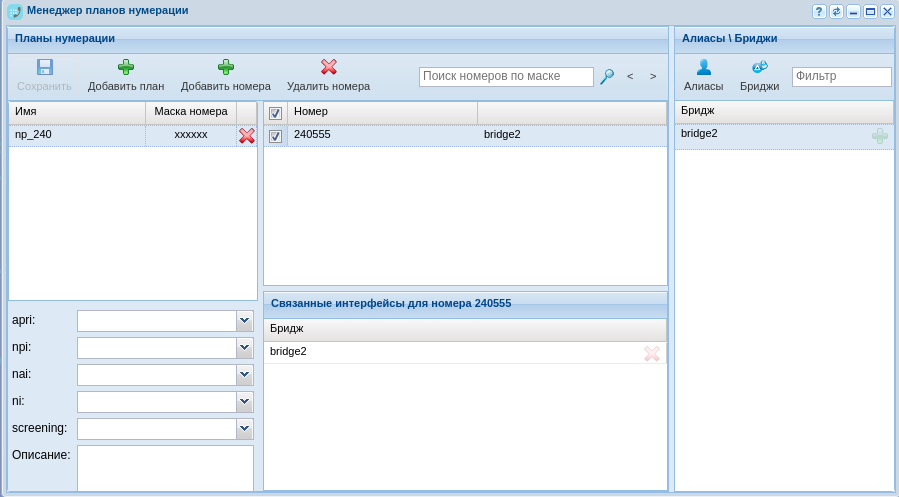Go to previous search result arrow
The height and width of the screenshot is (497, 899).
tap(630, 76)
